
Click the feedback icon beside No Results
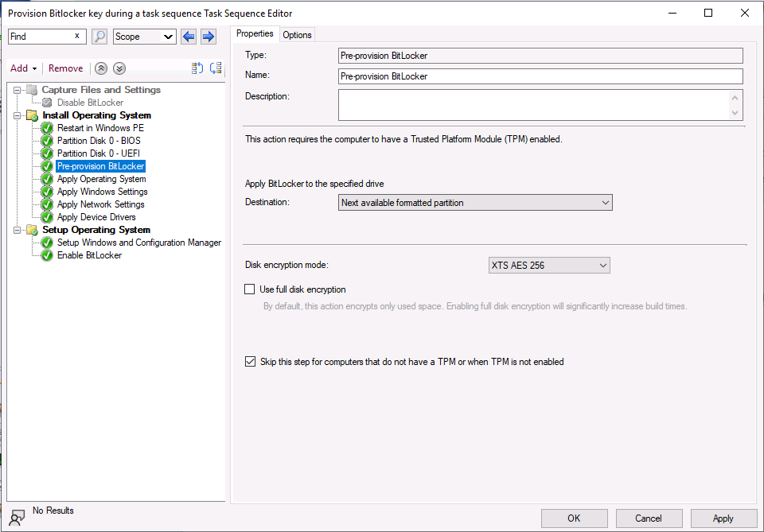(x=17, y=518)
